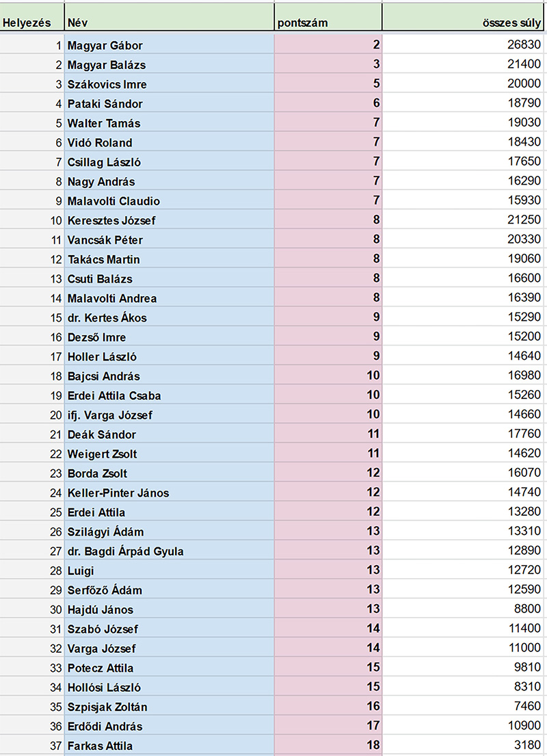
Task: Select the cell with Magyar Gábor
Action: pyautogui.click(x=169, y=45)
